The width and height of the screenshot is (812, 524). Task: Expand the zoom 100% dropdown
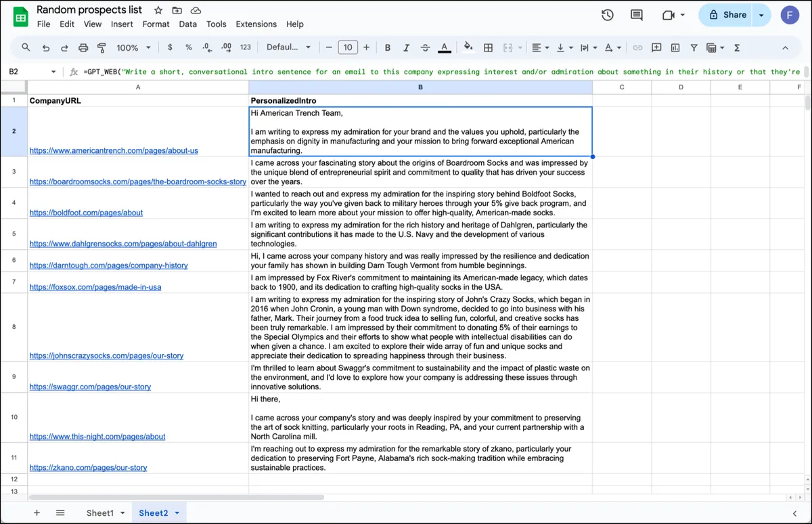133,47
